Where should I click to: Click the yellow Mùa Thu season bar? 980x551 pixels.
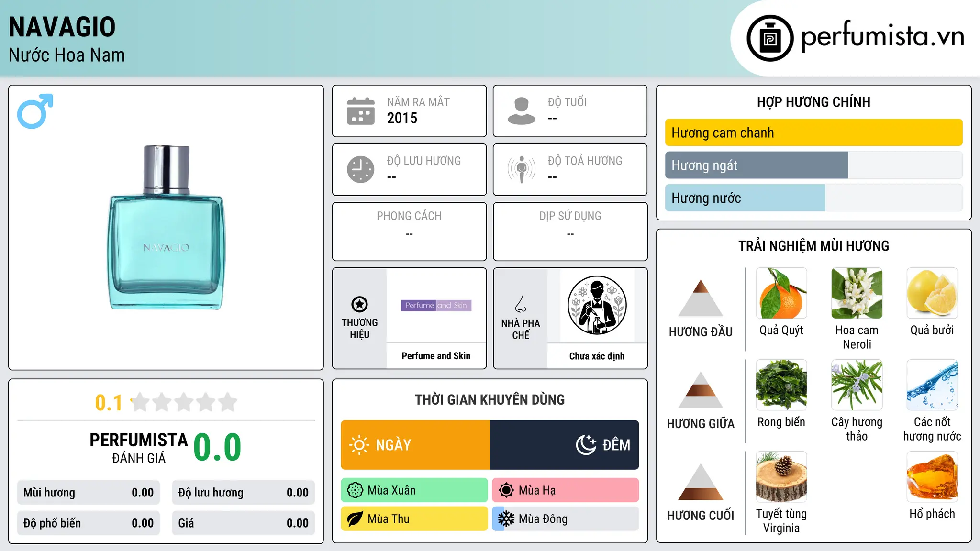(x=414, y=519)
